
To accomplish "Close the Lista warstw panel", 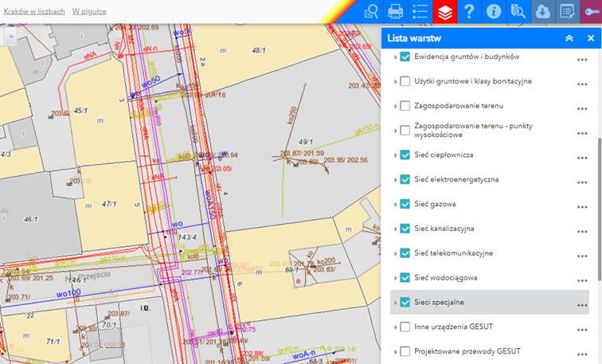I will click(x=591, y=38).
